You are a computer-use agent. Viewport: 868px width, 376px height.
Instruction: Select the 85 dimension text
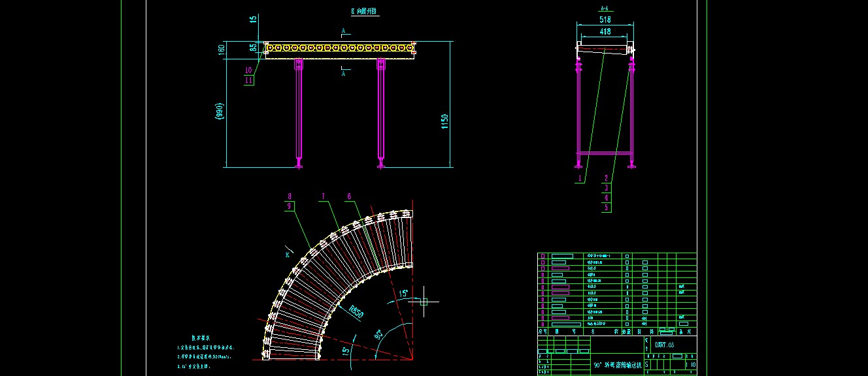pyautogui.click(x=252, y=47)
